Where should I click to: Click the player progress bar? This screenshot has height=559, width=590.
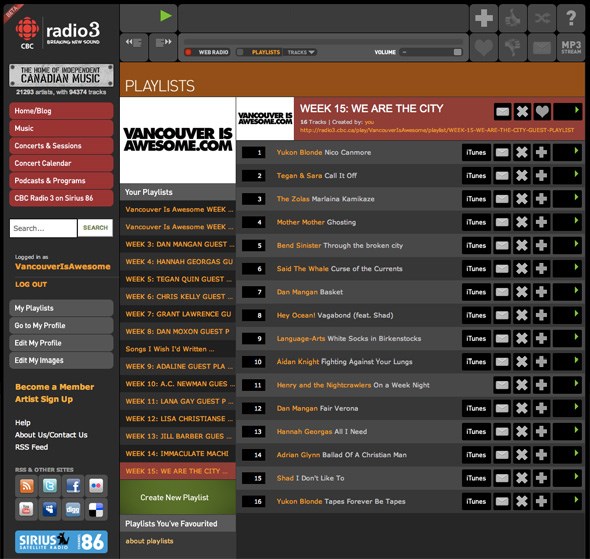(x=324, y=41)
